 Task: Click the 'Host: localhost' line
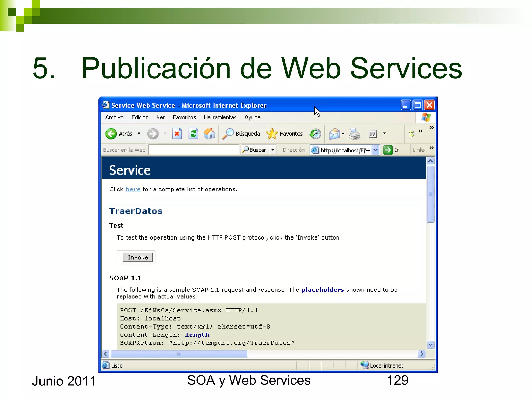pyautogui.click(x=150, y=318)
